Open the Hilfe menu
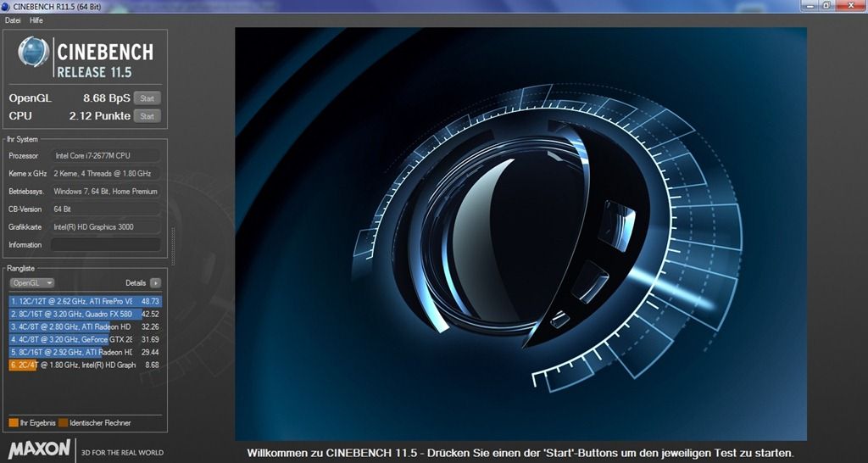 point(36,20)
